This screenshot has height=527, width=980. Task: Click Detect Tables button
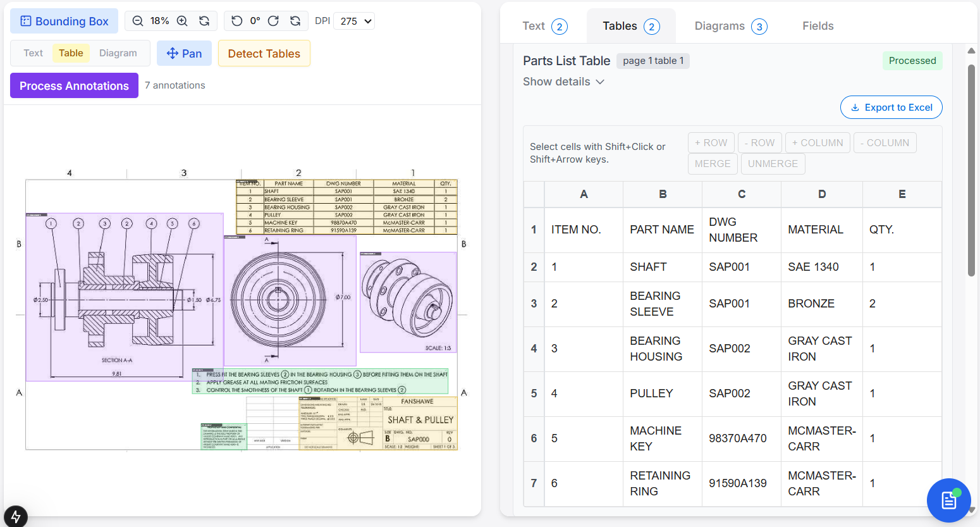tap(264, 53)
